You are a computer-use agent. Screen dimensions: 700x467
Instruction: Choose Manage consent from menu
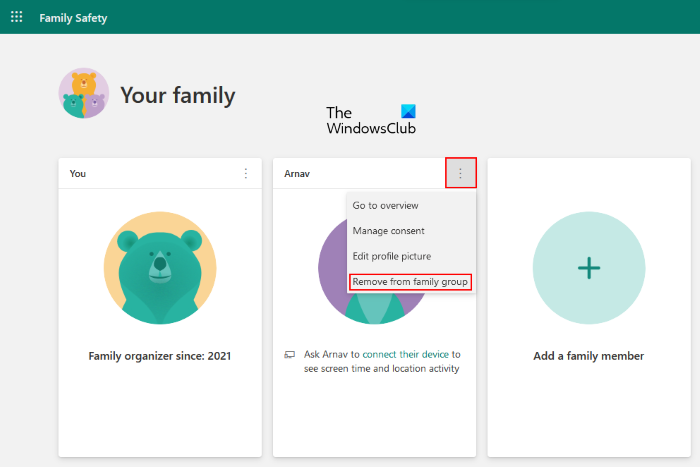click(388, 231)
